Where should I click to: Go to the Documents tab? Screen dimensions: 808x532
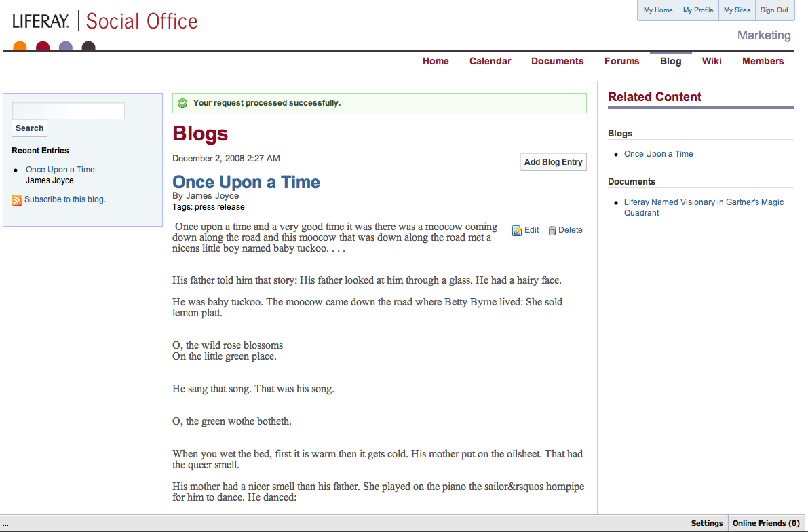point(557,61)
